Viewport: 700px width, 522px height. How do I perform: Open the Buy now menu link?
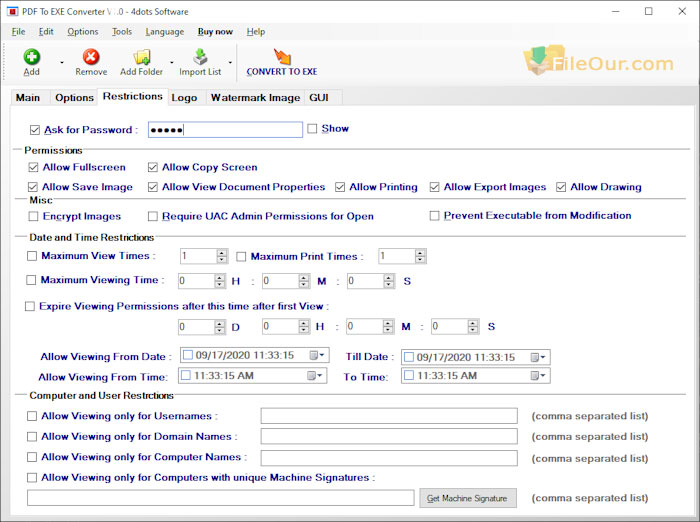(215, 32)
